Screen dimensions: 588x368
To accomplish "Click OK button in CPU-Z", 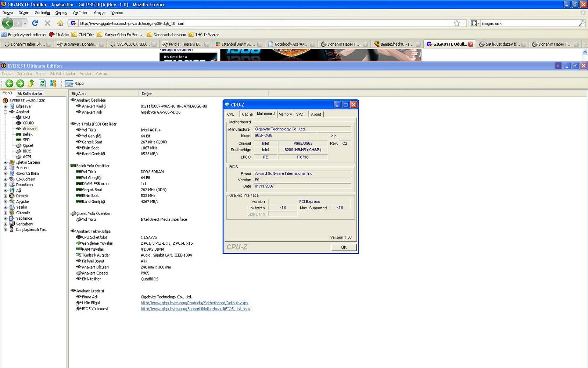I will [344, 247].
